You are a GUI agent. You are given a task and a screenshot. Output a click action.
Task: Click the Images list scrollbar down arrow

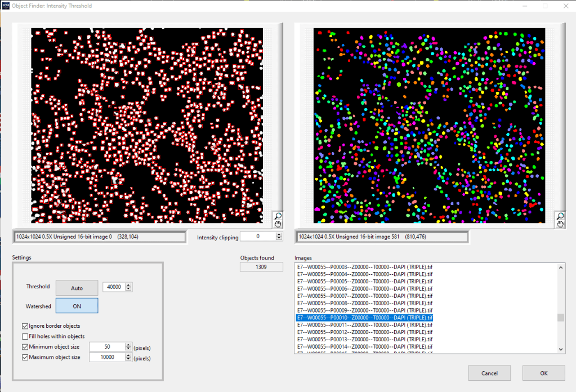pos(561,349)
